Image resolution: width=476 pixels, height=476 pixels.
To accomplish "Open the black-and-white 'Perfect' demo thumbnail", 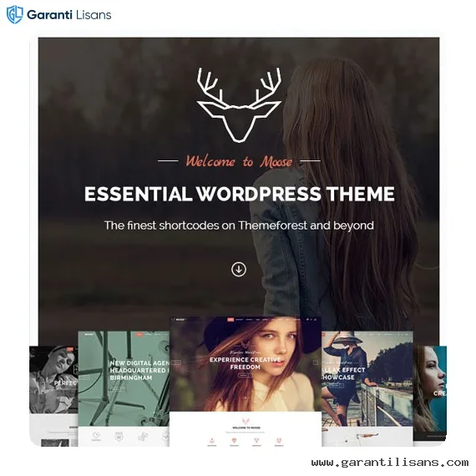I will pyautogui.click(x=53, y=396).
